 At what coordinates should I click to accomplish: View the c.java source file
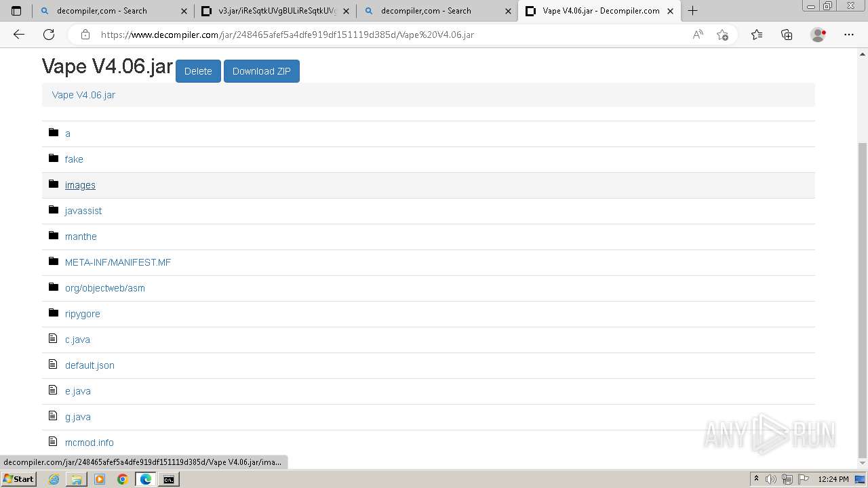tap(77, 340)
